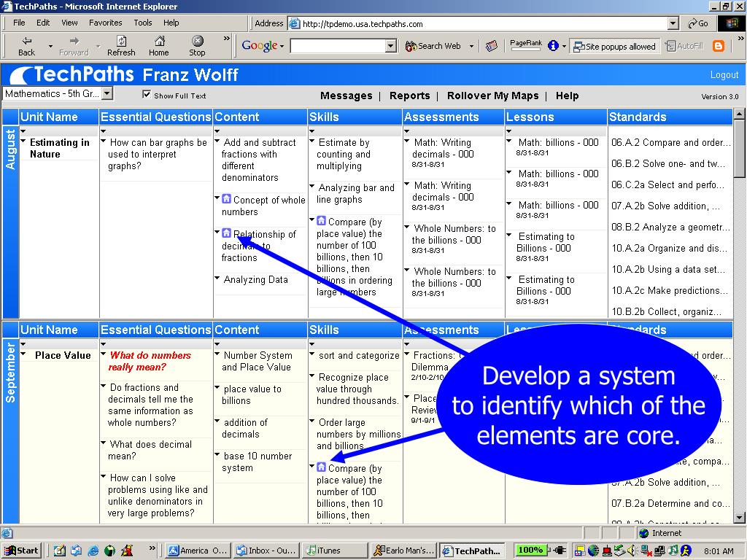
Task: Open the Reports link
Action: point(410,96)
